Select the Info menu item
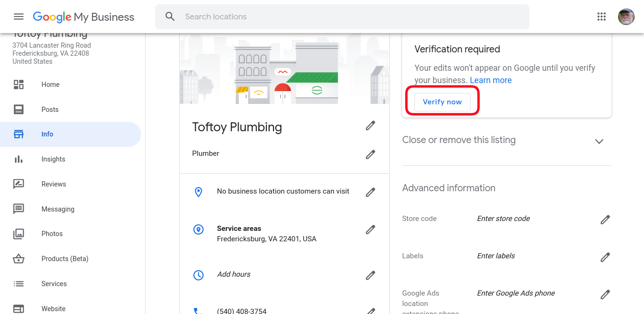The image size is (644, 314). pyautogui.click(x=70, y=134)
